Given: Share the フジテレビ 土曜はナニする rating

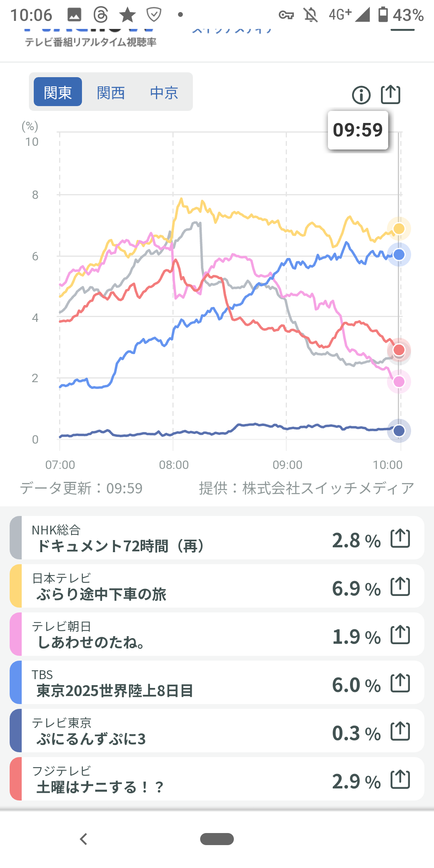Looking at the screenshot, I should (x=400, y=779).
